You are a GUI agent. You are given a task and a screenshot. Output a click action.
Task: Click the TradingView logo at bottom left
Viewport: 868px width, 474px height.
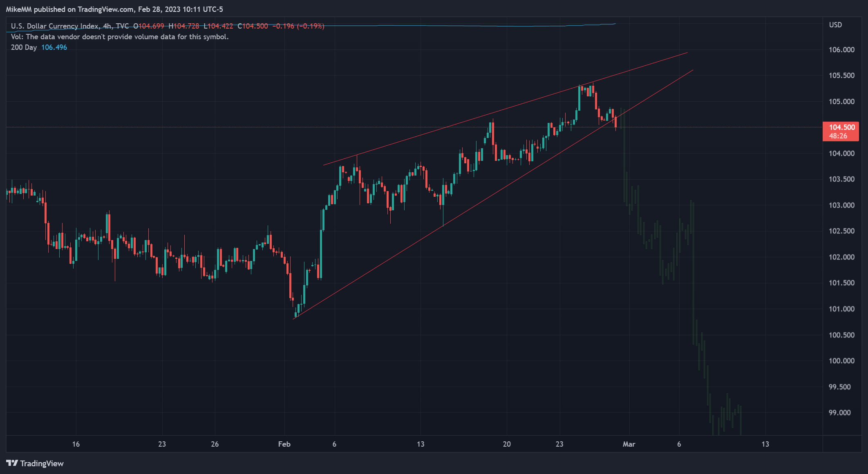[35, 463]
